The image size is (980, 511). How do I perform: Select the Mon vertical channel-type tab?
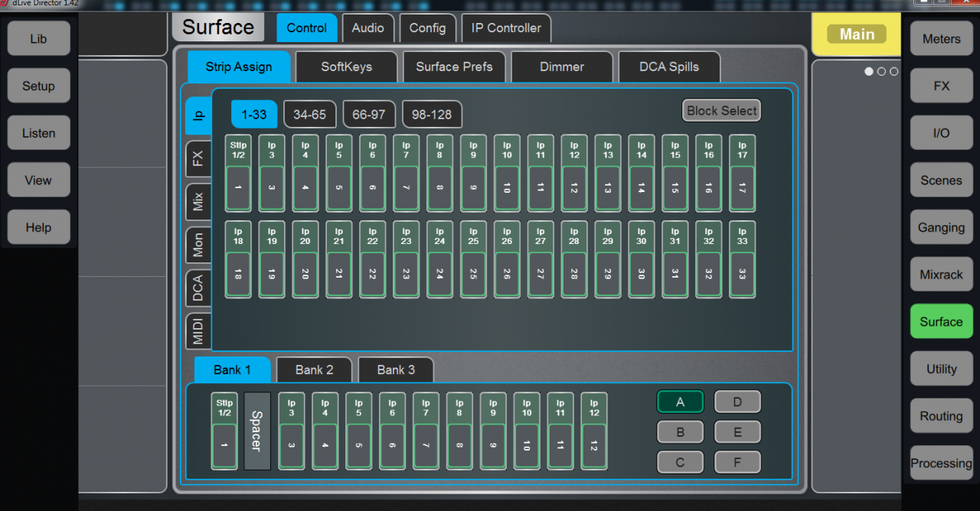[198, 245]
